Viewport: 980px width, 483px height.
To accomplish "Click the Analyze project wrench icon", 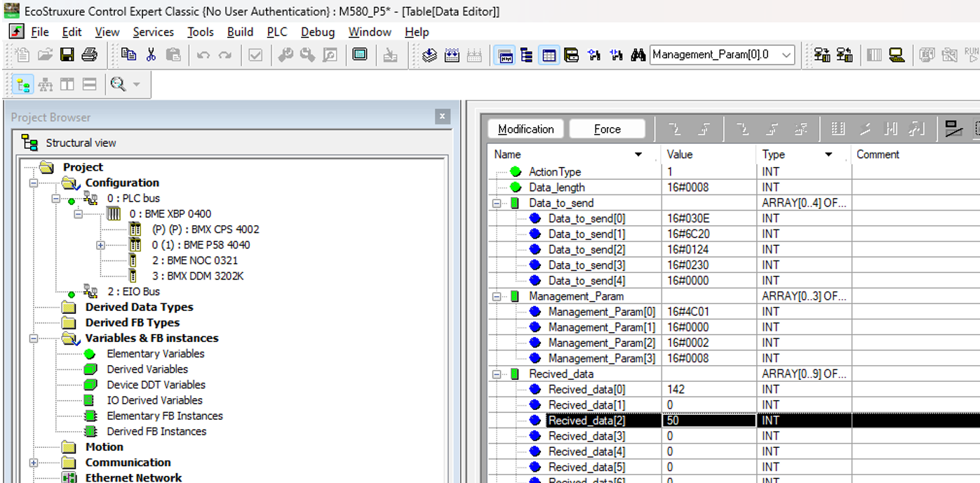I will click(286, 55).
